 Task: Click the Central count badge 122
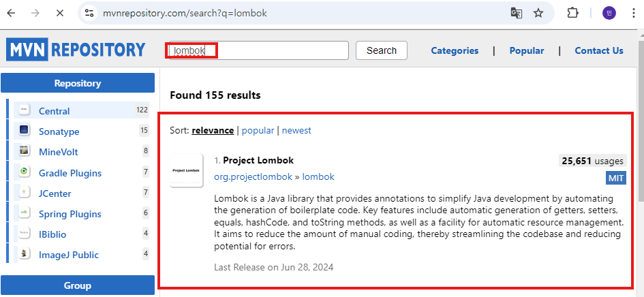[142, 110]
